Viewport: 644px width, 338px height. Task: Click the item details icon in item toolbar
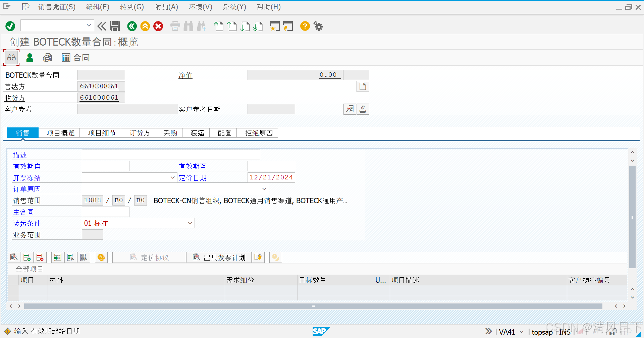pyautogui.click(x=14, y=258)
